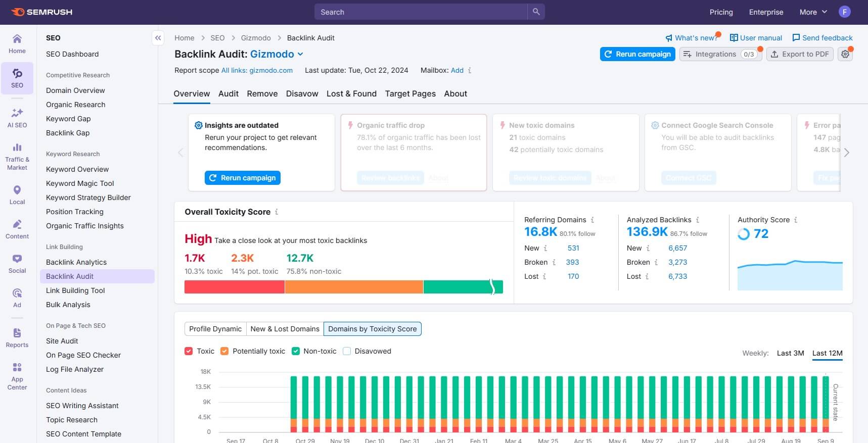Open the App Center sidebar section
868x443 pixels.
tap(17, 376)
